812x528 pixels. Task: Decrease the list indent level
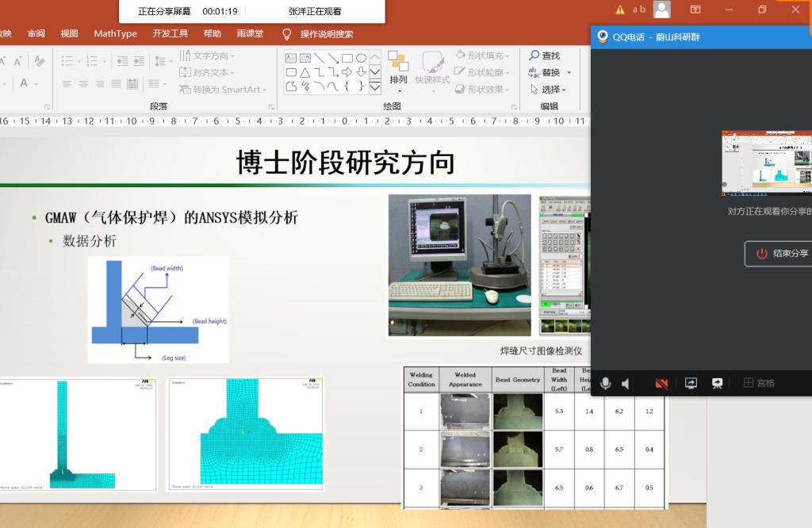click(x=122, y=61)
